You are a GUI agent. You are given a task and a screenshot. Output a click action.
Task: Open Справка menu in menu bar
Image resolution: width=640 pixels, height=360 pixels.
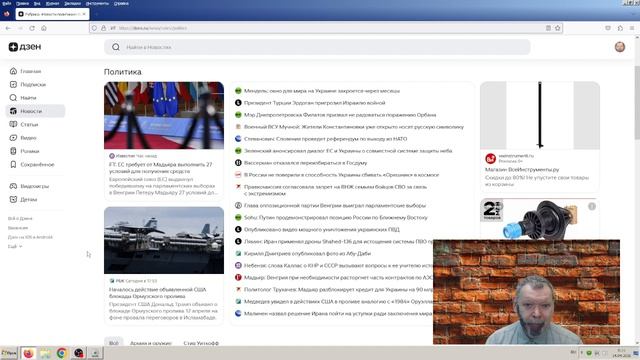tap(121, 3)
